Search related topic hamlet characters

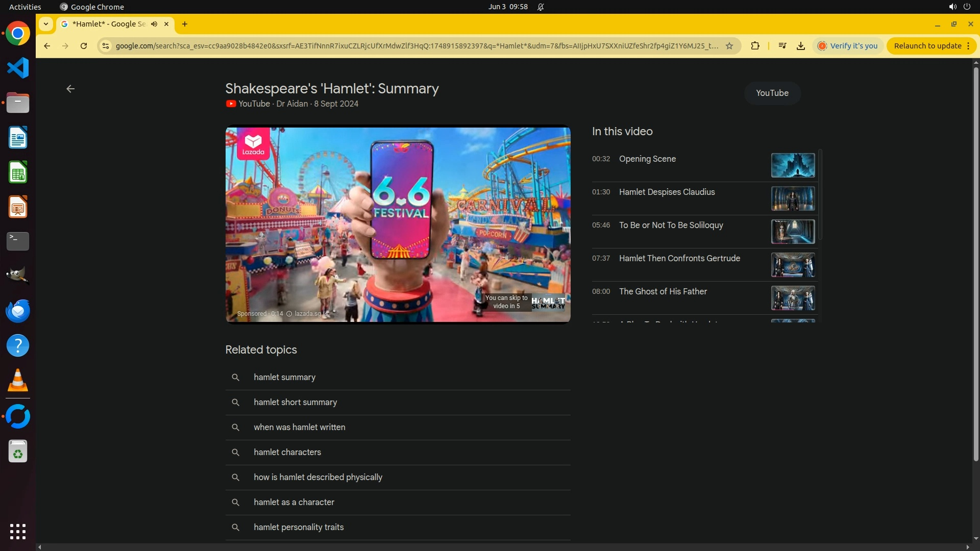tap(287, 452)
